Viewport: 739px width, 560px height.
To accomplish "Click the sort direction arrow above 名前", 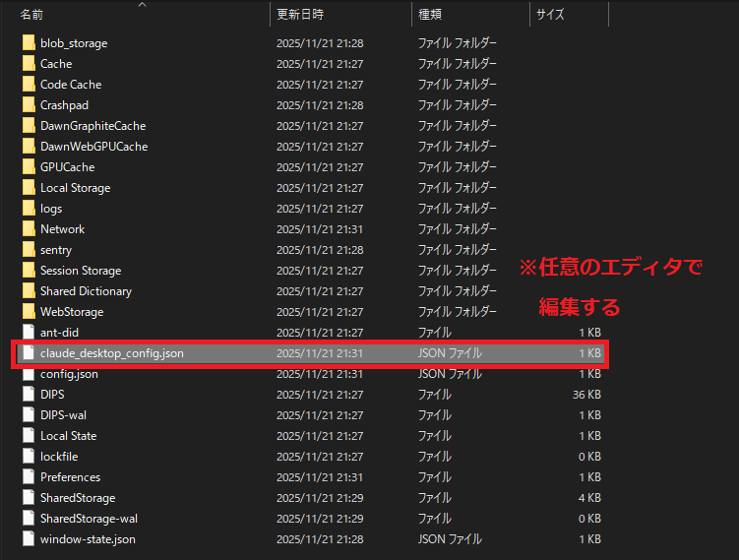I will coord(143,5).
